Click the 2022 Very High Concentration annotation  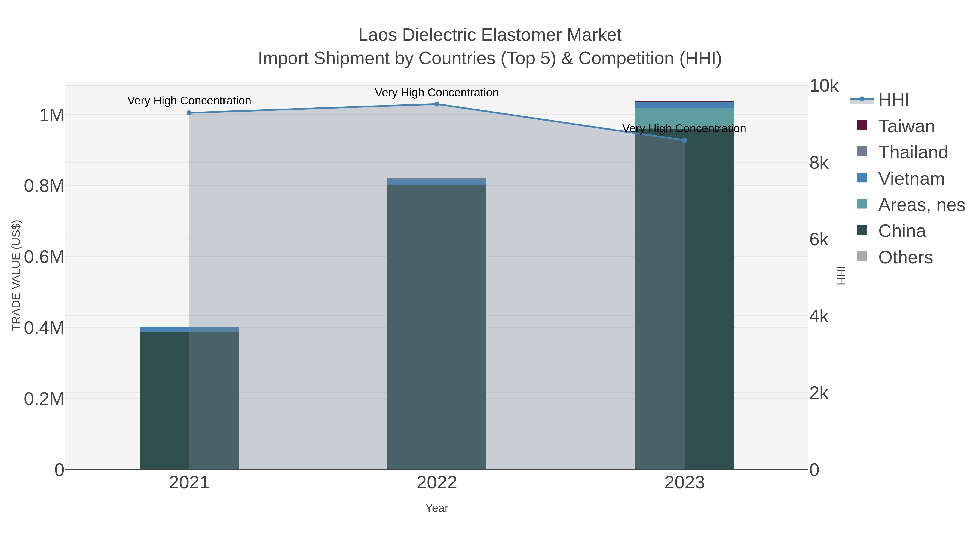[x=437, y=93]
